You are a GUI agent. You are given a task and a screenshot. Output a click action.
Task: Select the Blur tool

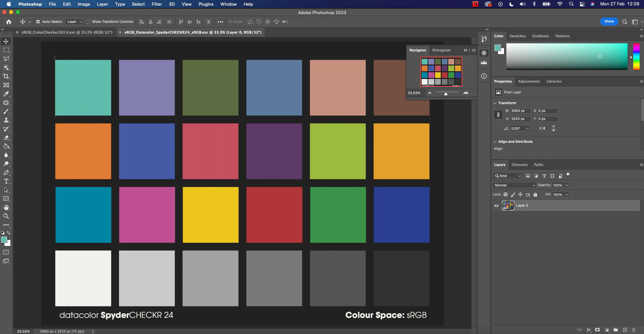point(6,155)
